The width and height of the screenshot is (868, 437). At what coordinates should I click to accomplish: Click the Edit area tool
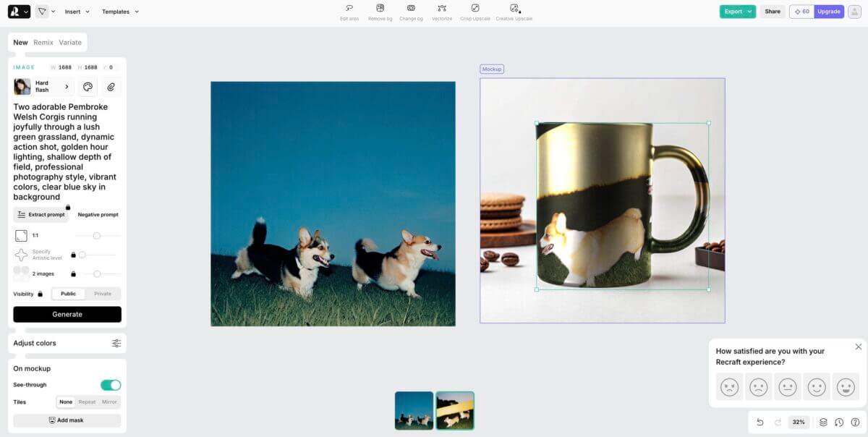pos(349,9)
